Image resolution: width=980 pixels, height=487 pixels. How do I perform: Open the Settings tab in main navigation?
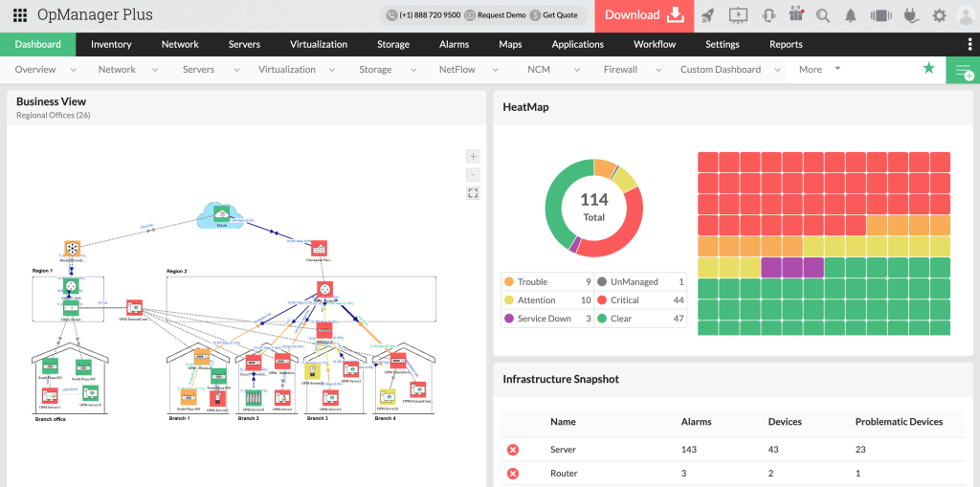point(723,44)
